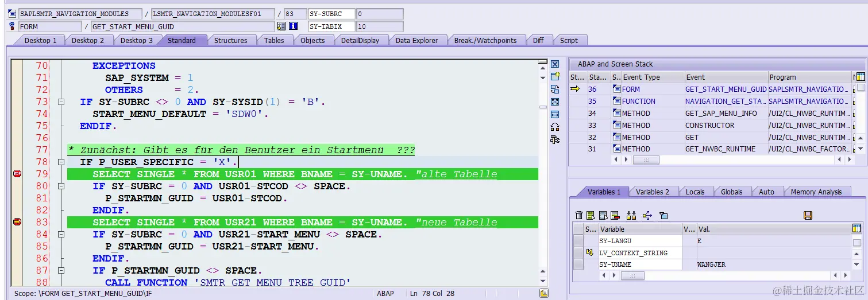Switch to the Desktop 1 tab
Image resolution: width=868 pixels, height=300 pixels.
click(40, 40)
